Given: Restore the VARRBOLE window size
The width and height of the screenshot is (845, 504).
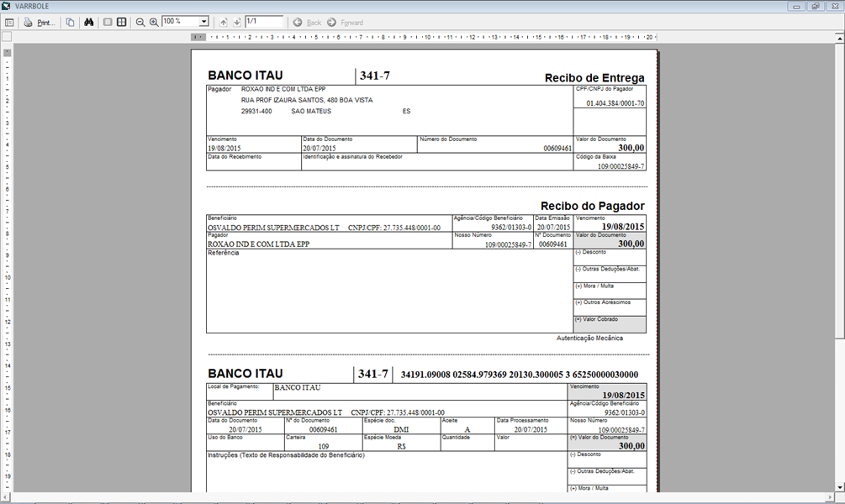Looking at the screenshot, I should point(816,6).
